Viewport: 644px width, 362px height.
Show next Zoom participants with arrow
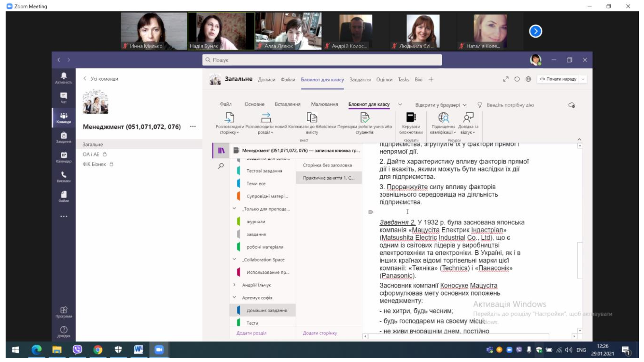tap(535, 31)
